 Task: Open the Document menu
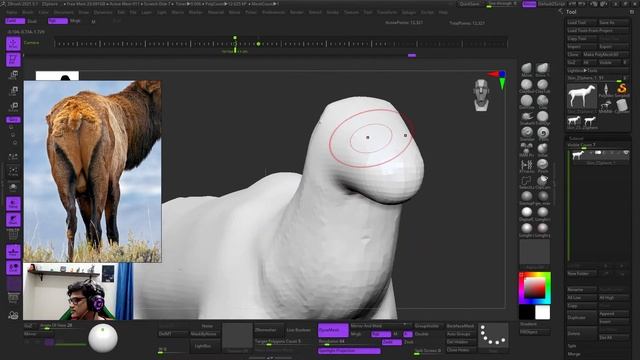pos(64,13)
